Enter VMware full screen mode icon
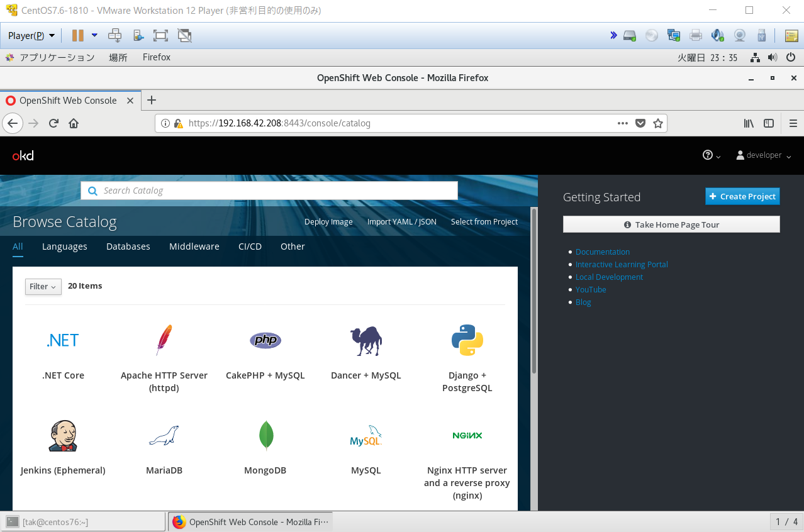Viewport: 804px width, 532px height. click(x=160, y=36)
